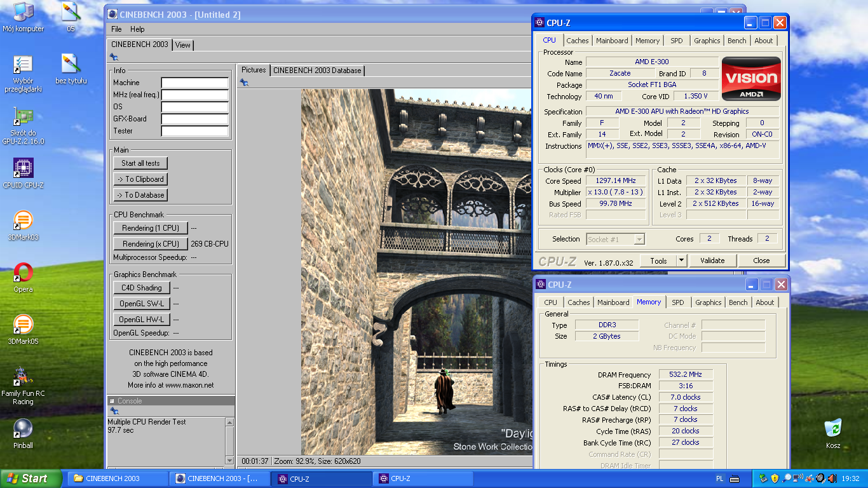Click the OS input field
868x488 pixels.
[x=194, y=107]
